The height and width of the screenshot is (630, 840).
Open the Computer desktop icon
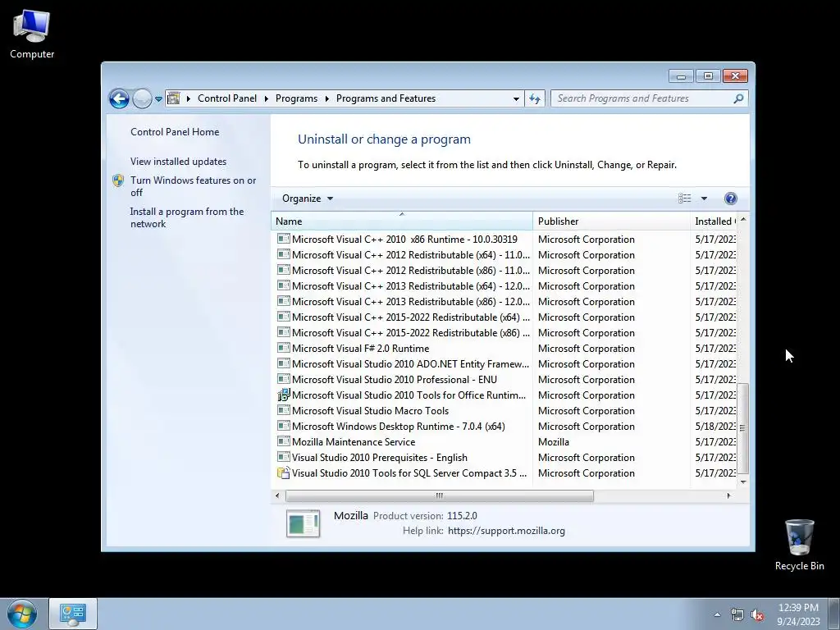pos(32,34)
